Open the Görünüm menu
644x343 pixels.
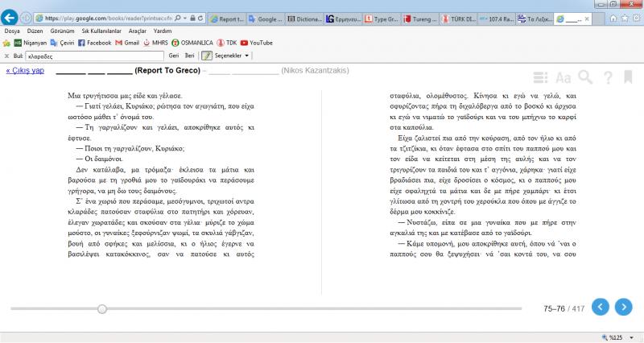click(63, 31)
